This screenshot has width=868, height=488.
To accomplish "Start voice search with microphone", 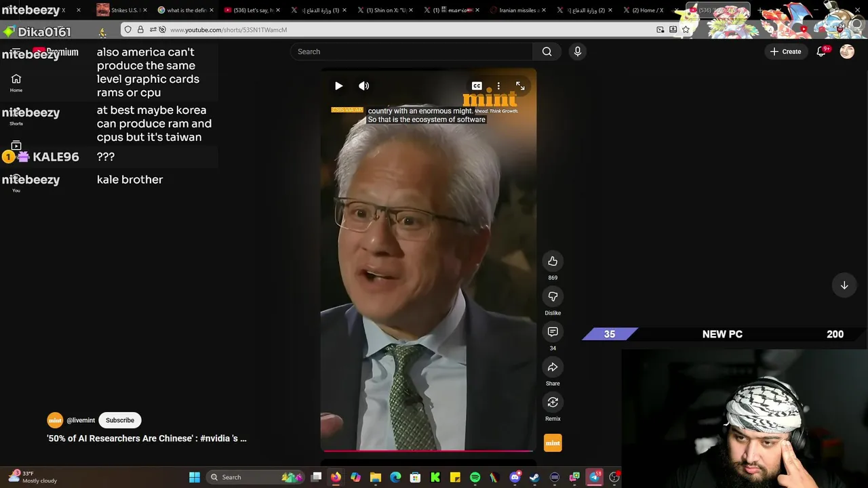I will pos(578,52).
